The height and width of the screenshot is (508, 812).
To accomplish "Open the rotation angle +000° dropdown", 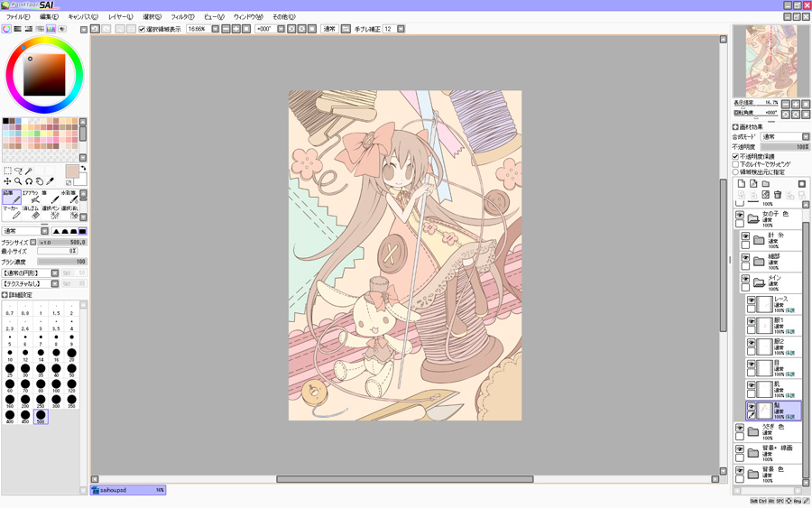I will (281, 29).
